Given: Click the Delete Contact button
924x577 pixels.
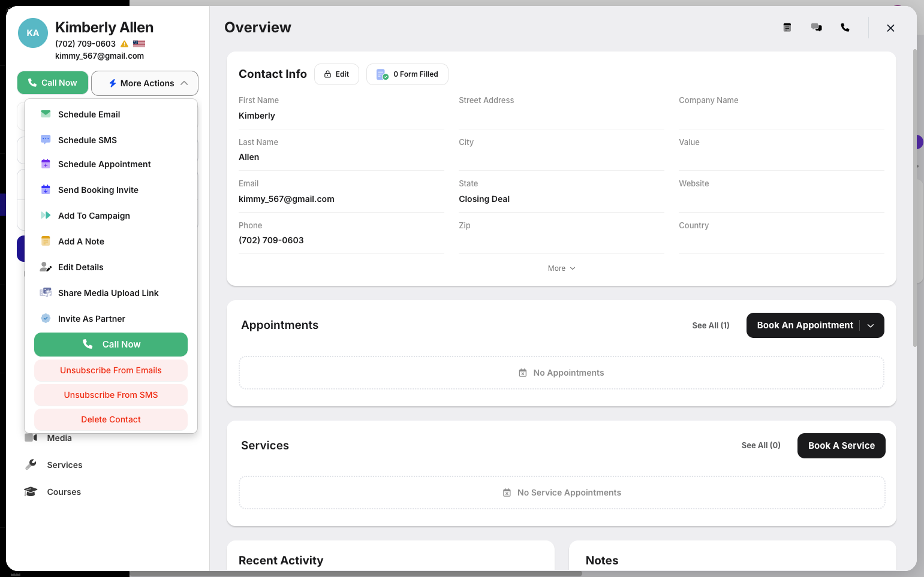Looking at the screenshot, I should coord(111,419).
